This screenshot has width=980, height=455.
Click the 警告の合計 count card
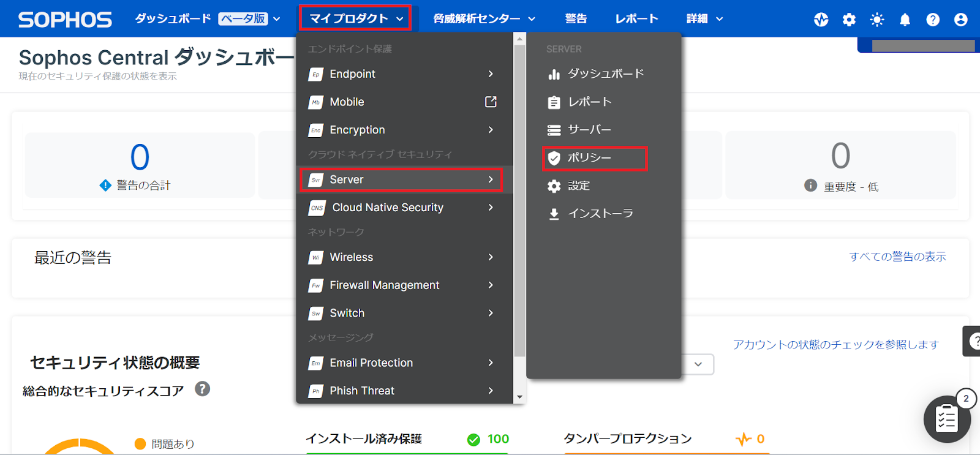click(x=140, y=165)
